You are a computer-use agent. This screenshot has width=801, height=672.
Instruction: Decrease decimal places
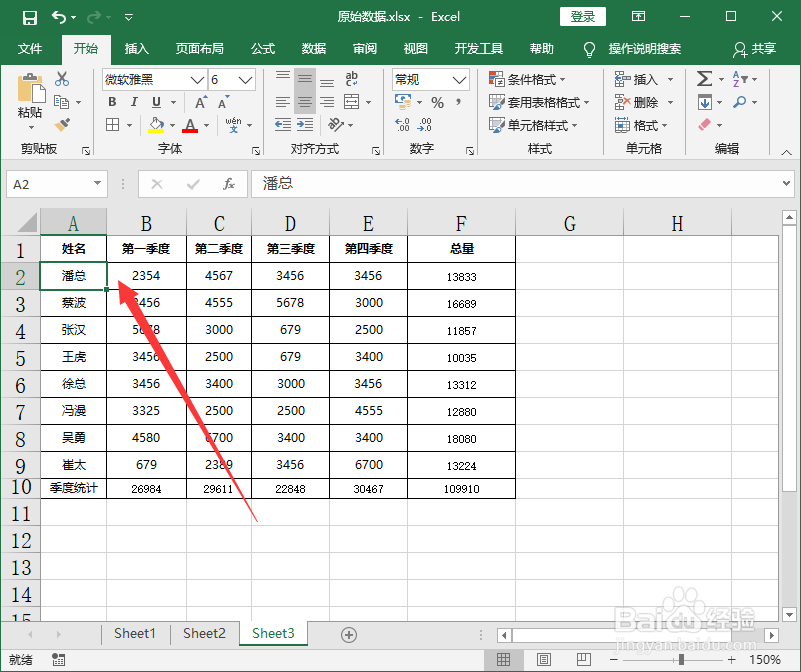point(425,124)
